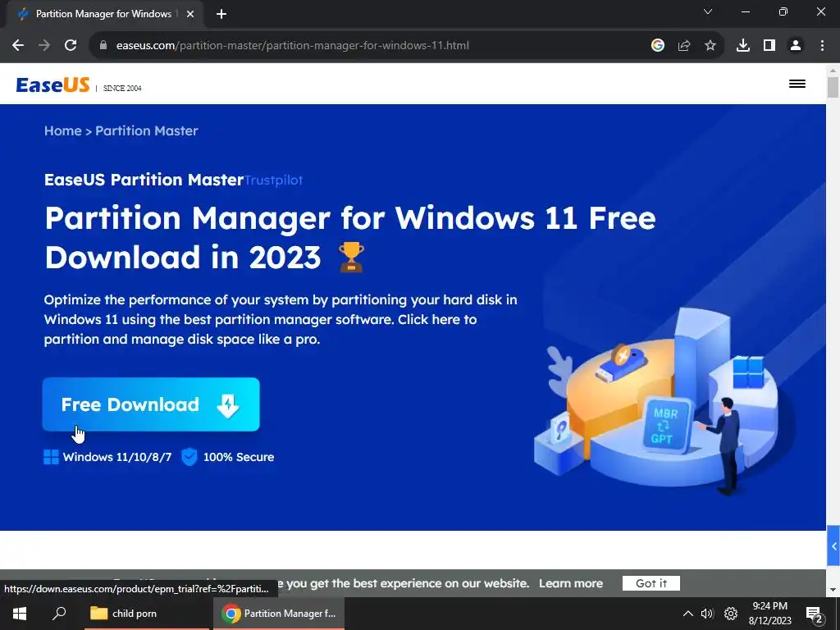The width and height of the screenshot is (840, 630).
Task: View site info via the padlock icon
Action: (x=103, y=46)
